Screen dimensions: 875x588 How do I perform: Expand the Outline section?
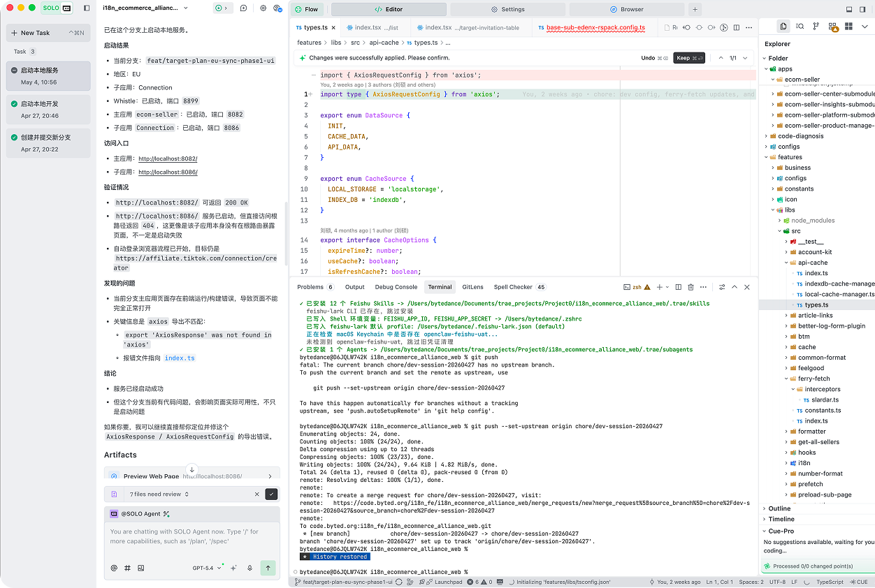[x=779, y=508]
